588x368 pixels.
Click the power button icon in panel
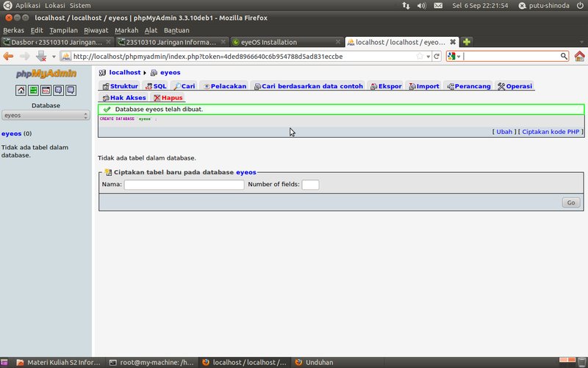click(x=580, y=6)
